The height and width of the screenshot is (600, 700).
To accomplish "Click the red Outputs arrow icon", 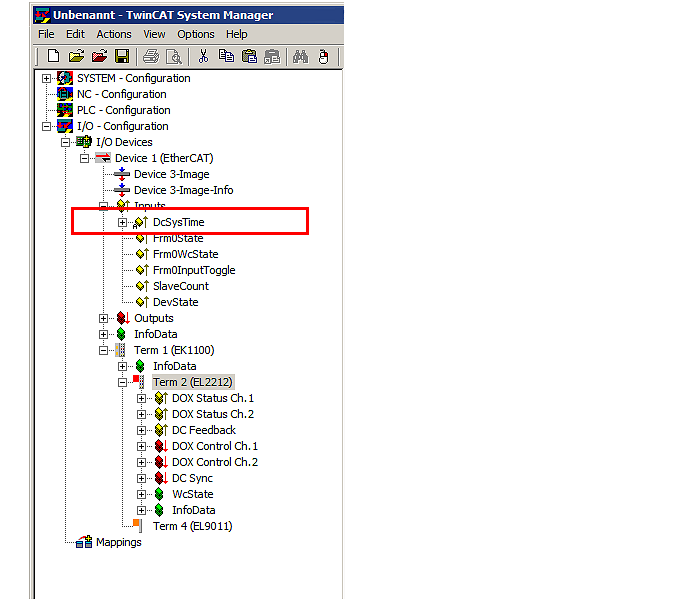I will pyautogui.click(x=123, y=318).
